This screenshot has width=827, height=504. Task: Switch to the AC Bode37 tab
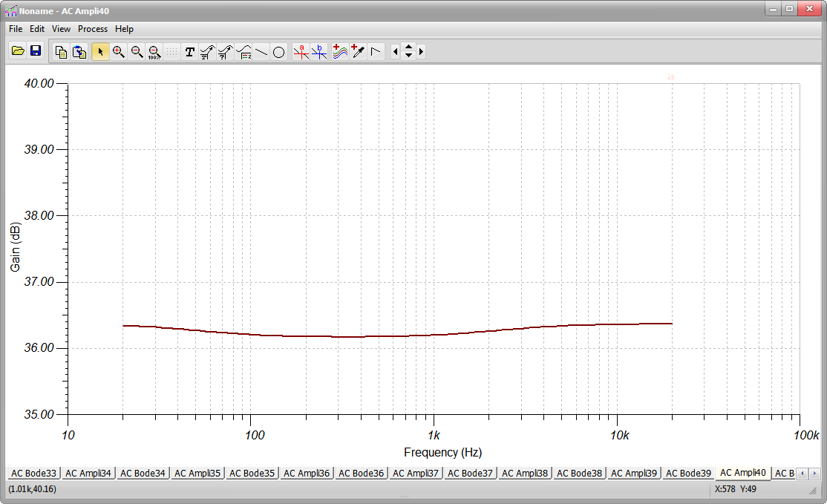(x=470, y=473)
